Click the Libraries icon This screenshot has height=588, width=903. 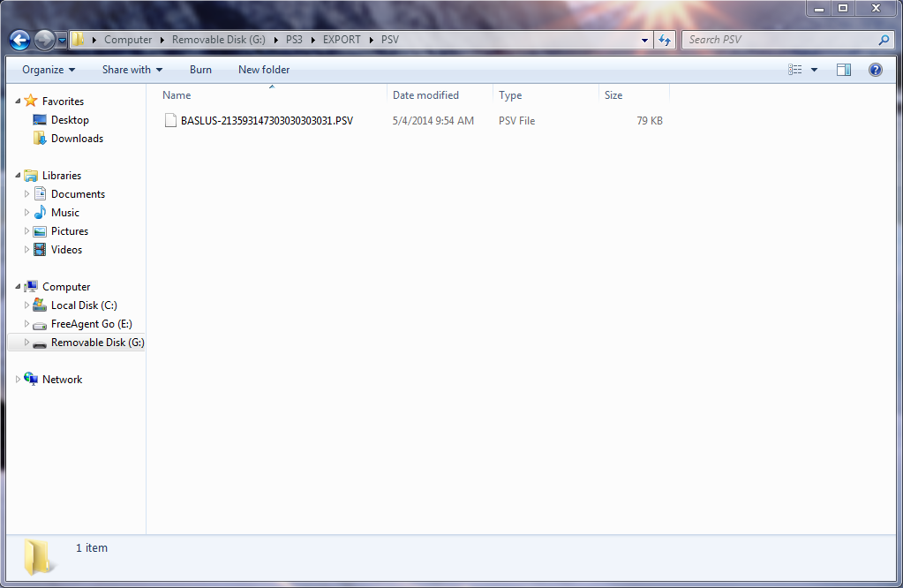(x=31, y=175)
